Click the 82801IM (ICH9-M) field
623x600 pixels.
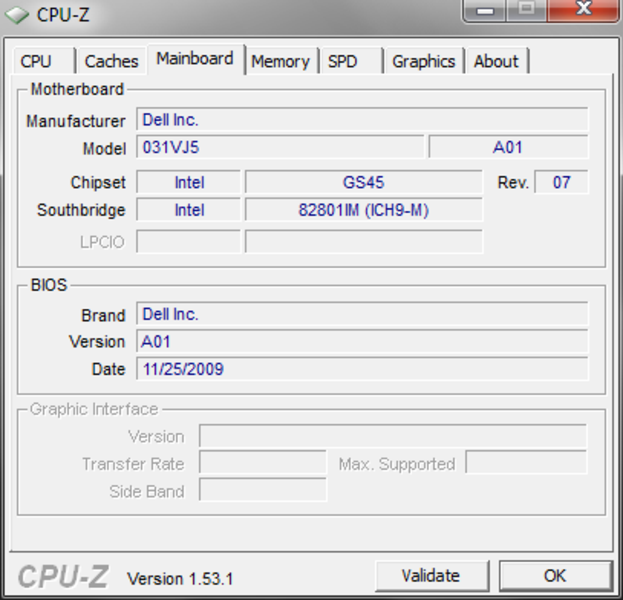click(364, 210)
